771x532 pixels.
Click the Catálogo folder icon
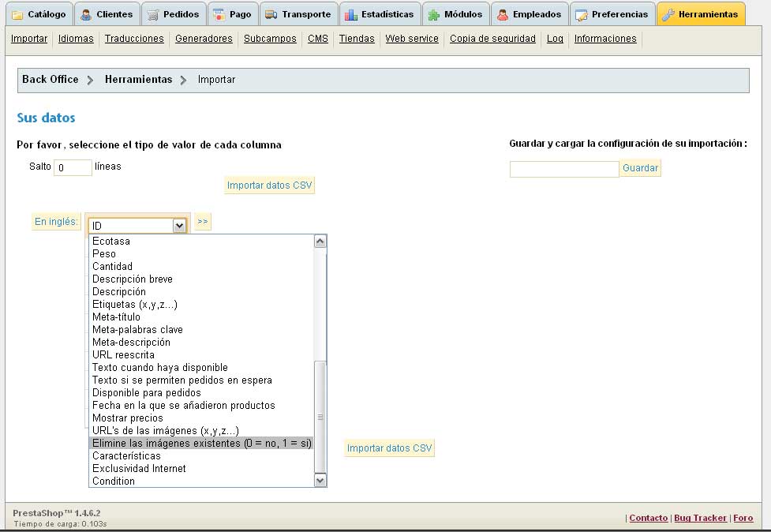tap(17, 15)
